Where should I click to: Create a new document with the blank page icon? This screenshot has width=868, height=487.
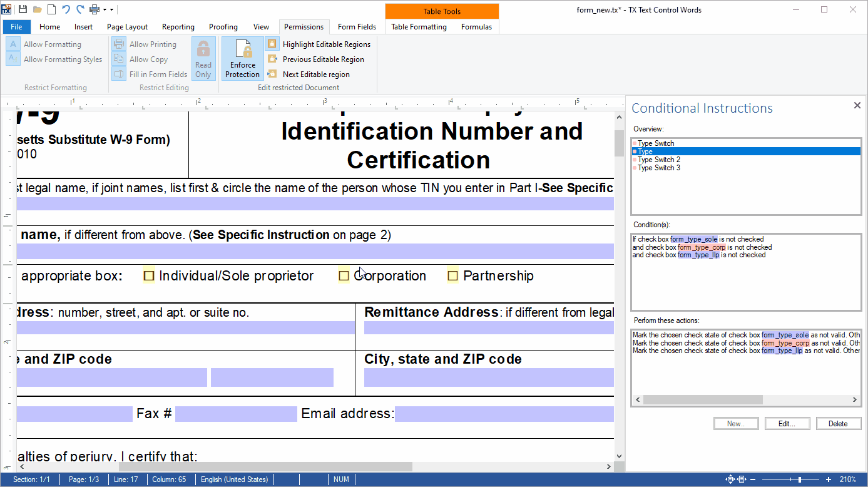pos(51,9)
